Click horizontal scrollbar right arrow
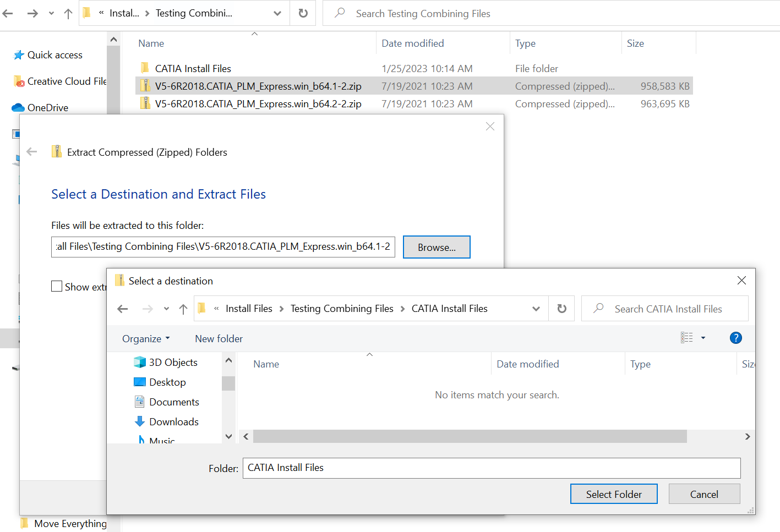The height and width of the screenshot is (532, 780). [748, 436]
